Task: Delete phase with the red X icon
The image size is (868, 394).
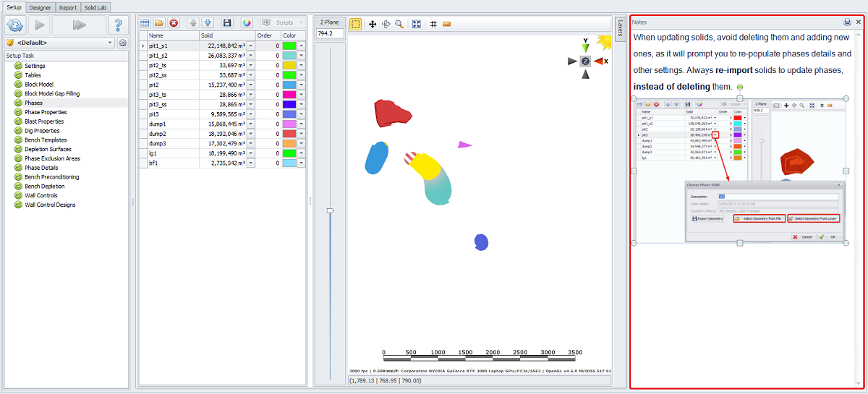Action: point(174,23)
